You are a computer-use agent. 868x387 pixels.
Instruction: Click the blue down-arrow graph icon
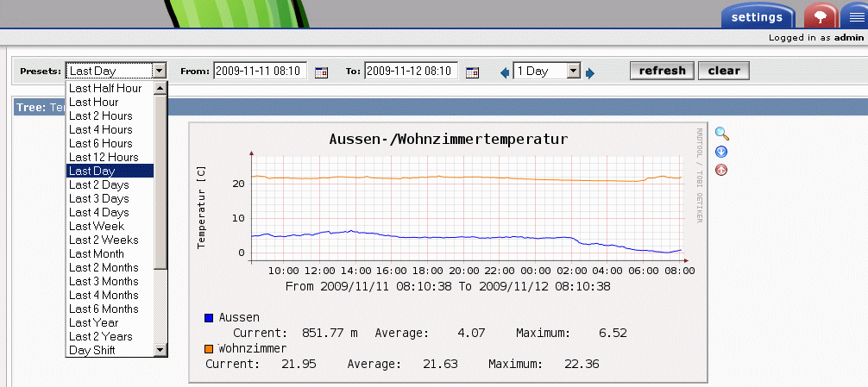(x=721, y=152)
